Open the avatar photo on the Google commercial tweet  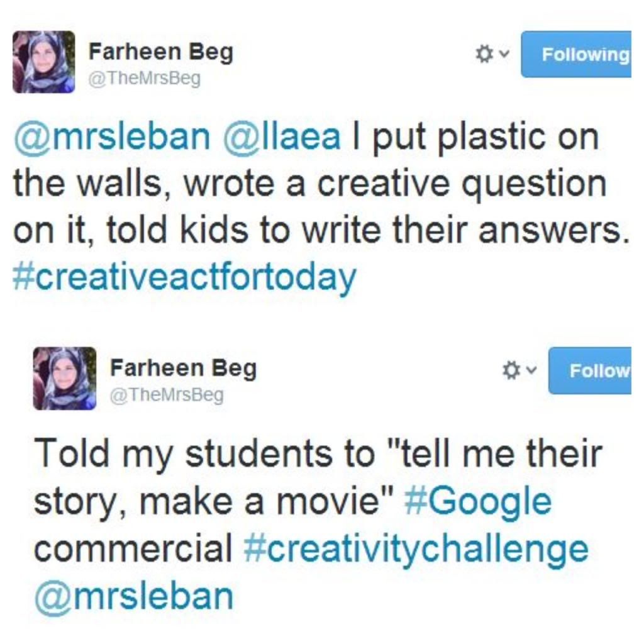pyautogui.click(x=65, y=378)
